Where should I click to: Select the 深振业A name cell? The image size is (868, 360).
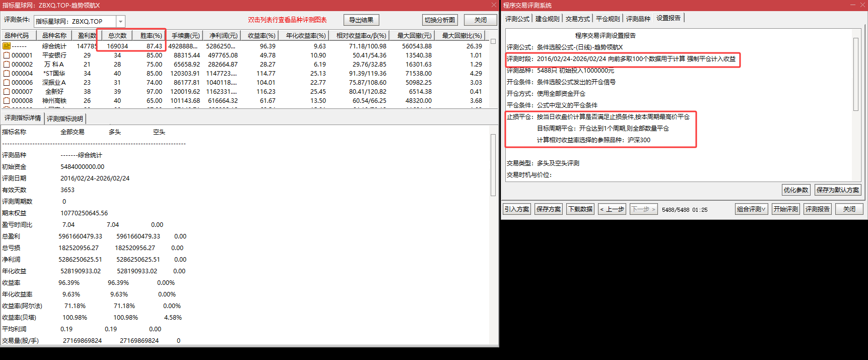coord(54,83)
